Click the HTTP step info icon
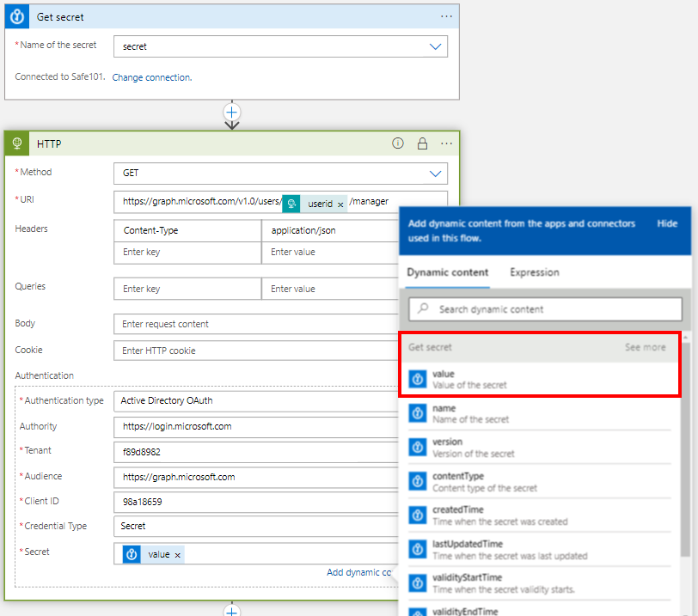 (x=397, y=143)
